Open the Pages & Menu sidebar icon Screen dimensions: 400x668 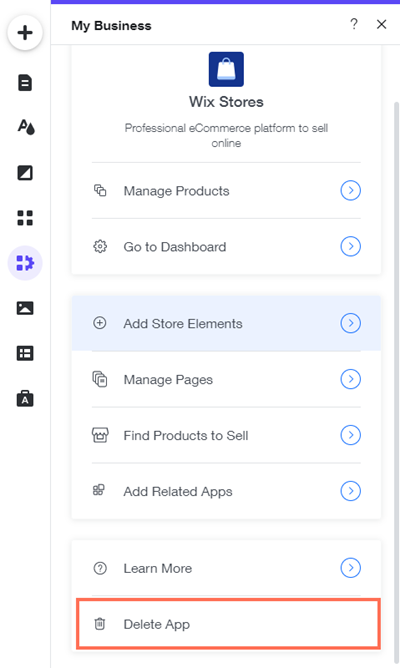[25, 83]
